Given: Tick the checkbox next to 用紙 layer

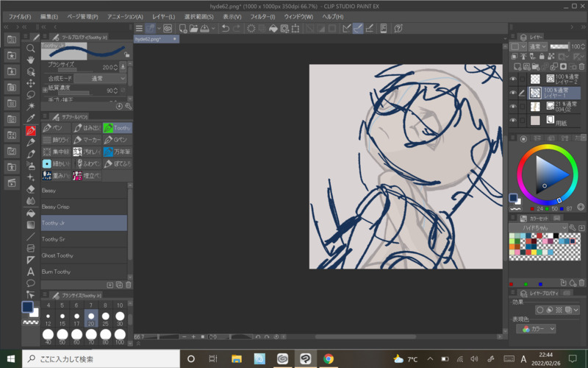Looking at the screenshot, I should pos(522,120).
